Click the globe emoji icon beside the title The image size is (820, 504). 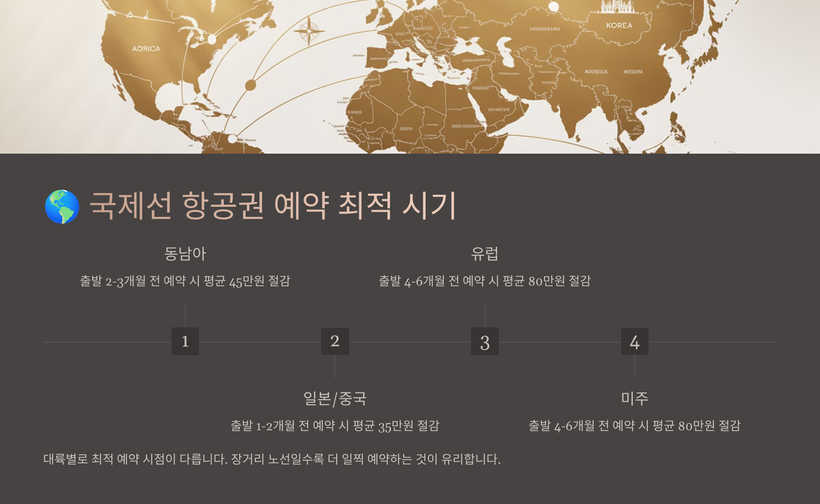pos(62,207)
